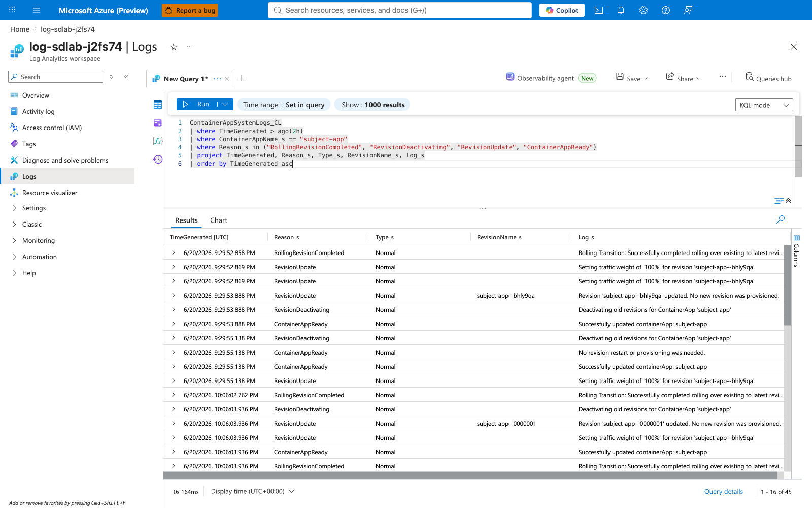Screen dimensions: 812x508
Task: Open Cloud Shell from the top bar
Action: [599, 10]
